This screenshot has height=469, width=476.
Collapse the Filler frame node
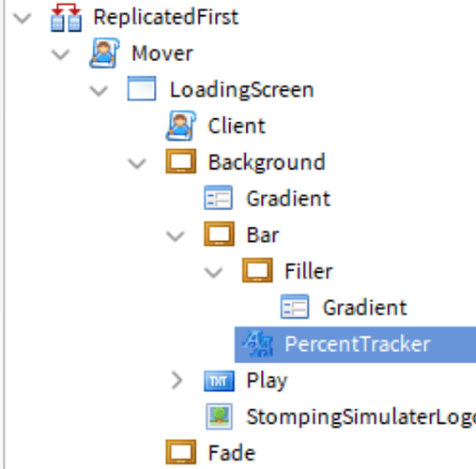coord(213,272)
